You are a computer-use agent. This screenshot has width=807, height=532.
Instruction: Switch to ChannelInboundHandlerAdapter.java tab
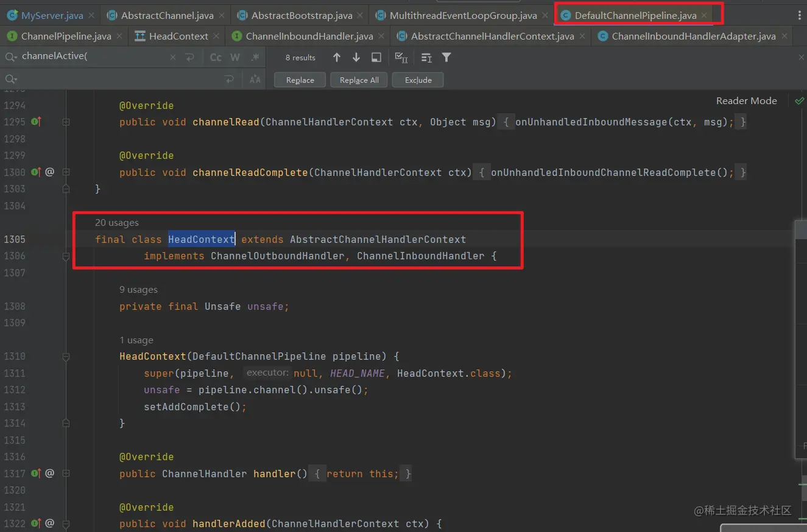693,36
